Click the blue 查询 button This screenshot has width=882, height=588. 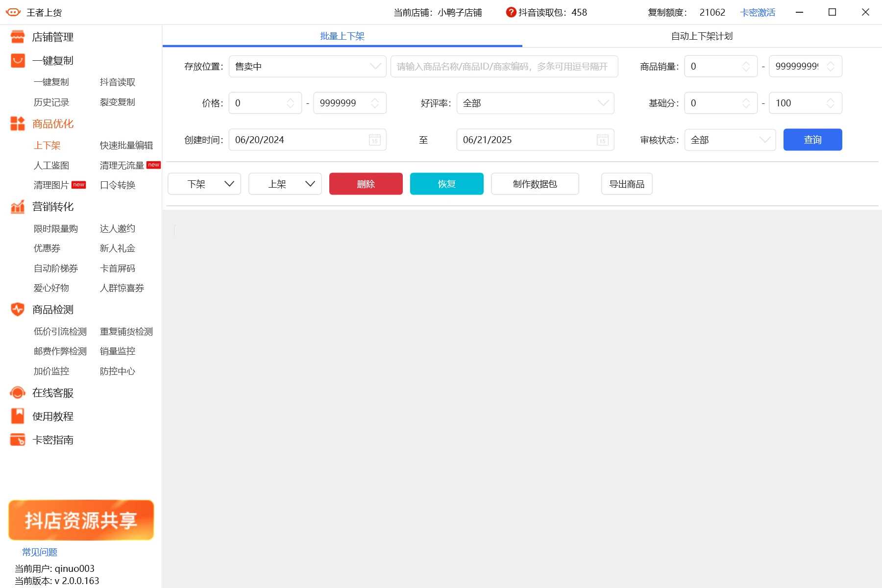(812, 140)
